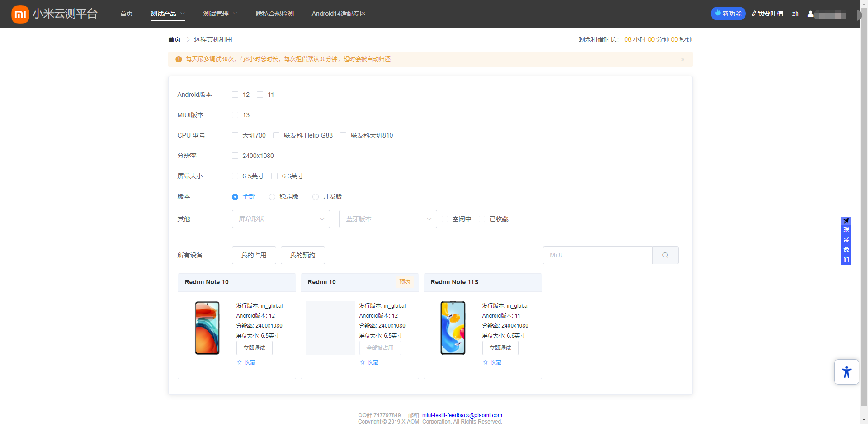Click the Redmi Note 11S phone thumbnail

pyautogui.click(x=453, y=328)
